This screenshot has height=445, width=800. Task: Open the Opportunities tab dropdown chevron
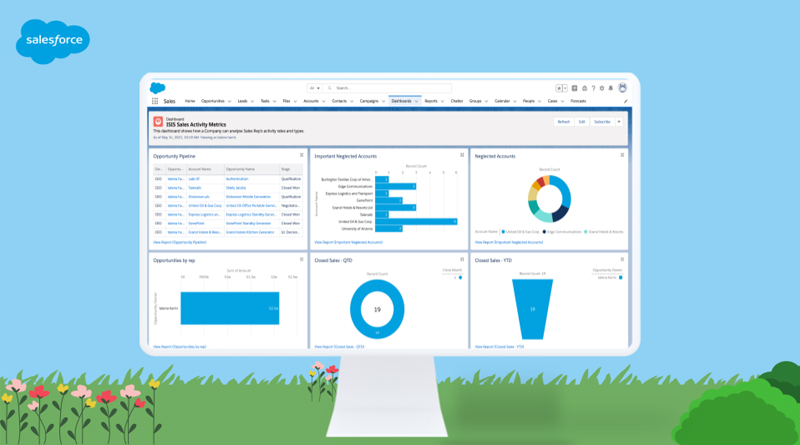pos(230,102)
